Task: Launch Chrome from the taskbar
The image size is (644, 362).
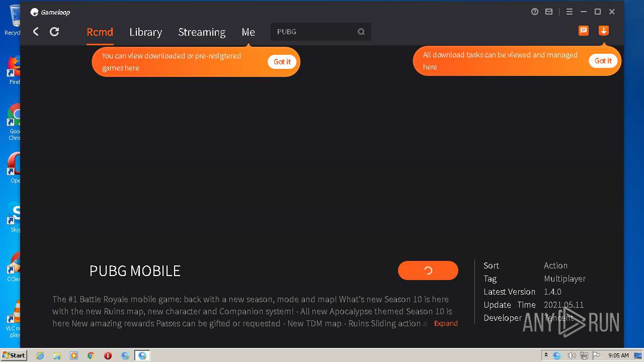Action: click(x=91, y=355)
